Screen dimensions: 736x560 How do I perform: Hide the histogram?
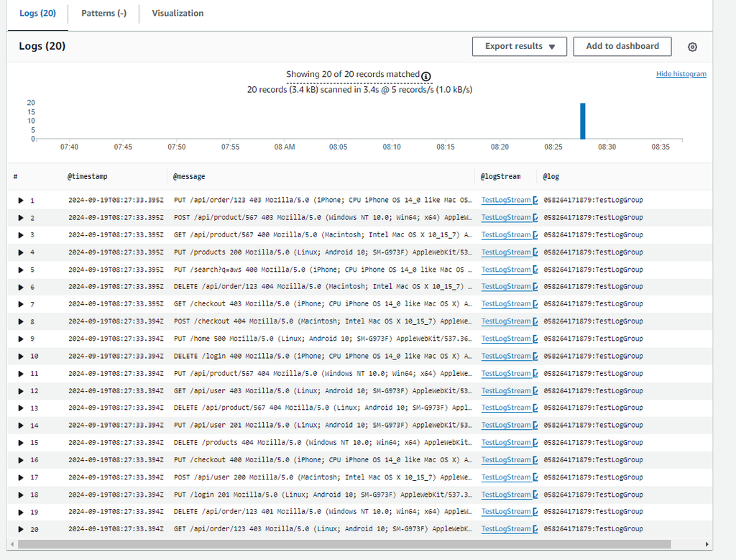681,73
